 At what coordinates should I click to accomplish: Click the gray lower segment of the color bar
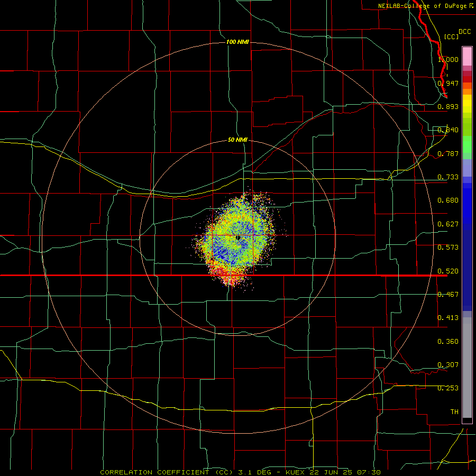(x=467, y=368)
